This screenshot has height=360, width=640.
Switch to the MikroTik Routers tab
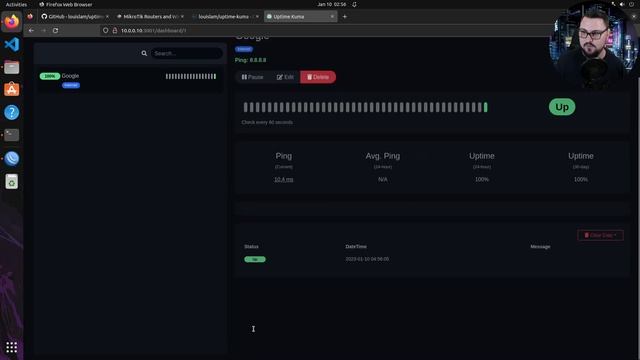(150, 17)
